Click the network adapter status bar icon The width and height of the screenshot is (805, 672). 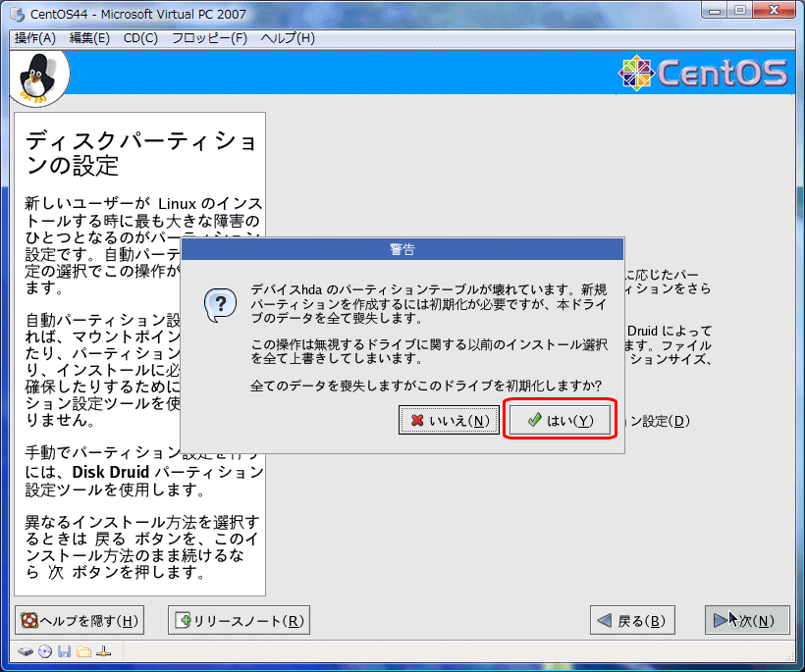click(x=104, y=652)
